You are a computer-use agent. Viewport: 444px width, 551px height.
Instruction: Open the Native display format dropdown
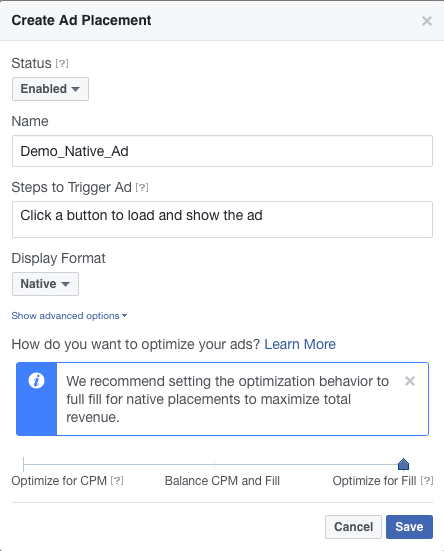tap(45, 284)
